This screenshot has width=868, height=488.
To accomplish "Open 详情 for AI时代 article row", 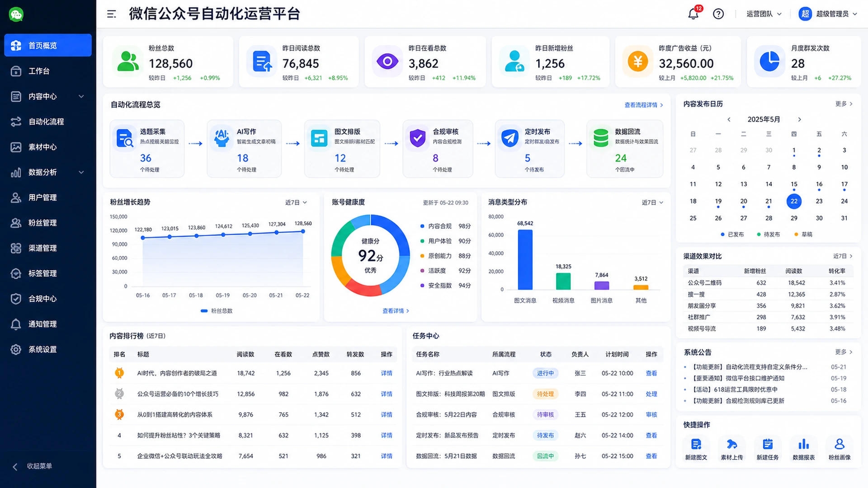I will tap(387, 373).
